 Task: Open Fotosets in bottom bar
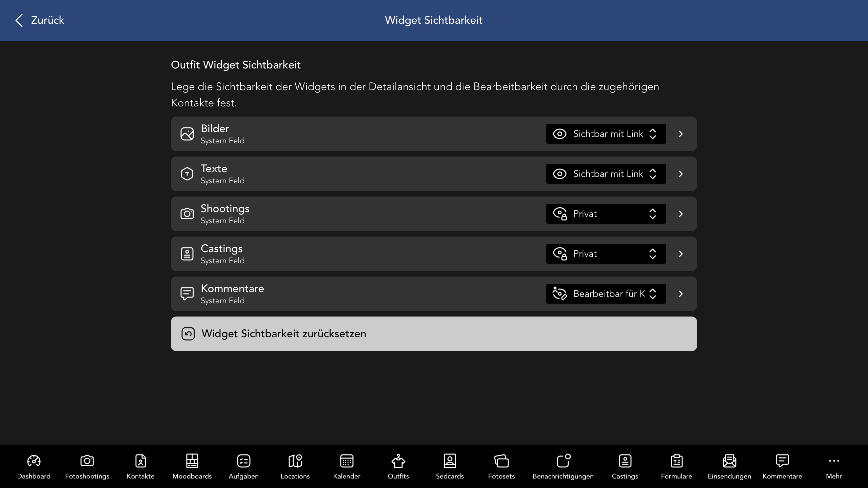click(x=501, y=467)
